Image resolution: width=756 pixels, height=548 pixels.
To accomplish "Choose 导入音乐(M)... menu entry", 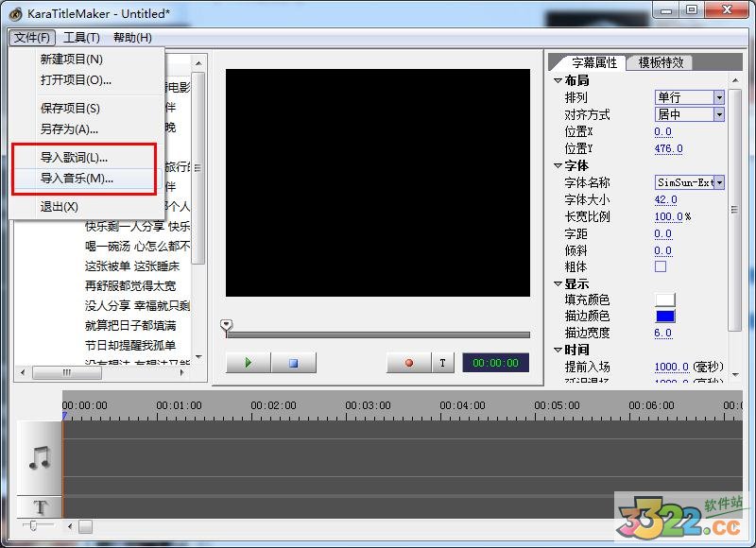I will [77, 179].
